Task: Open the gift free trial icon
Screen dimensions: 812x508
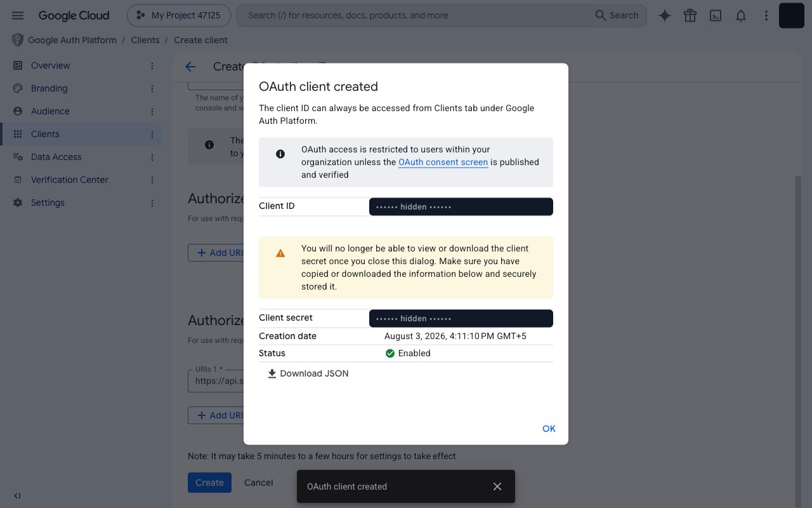Action: point(690,16)
